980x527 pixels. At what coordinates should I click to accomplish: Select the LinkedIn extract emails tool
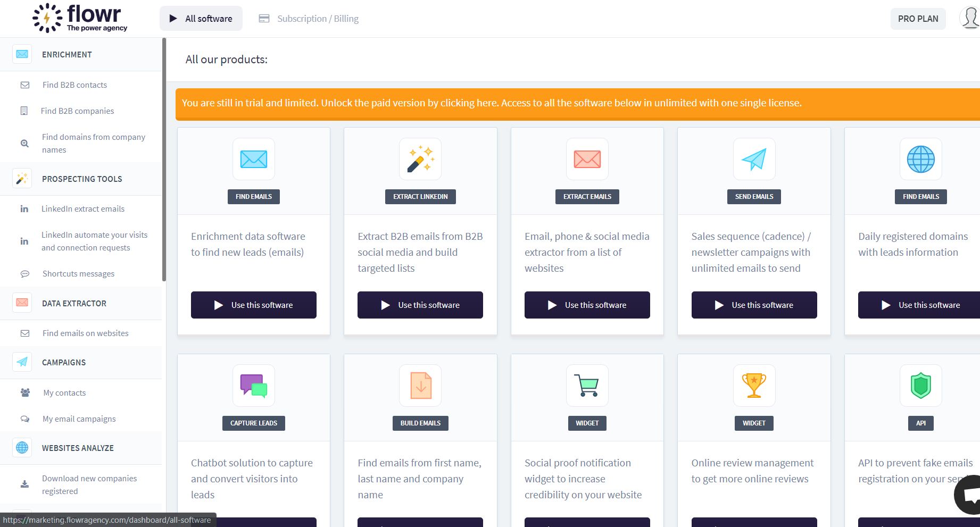pos(83,208)
